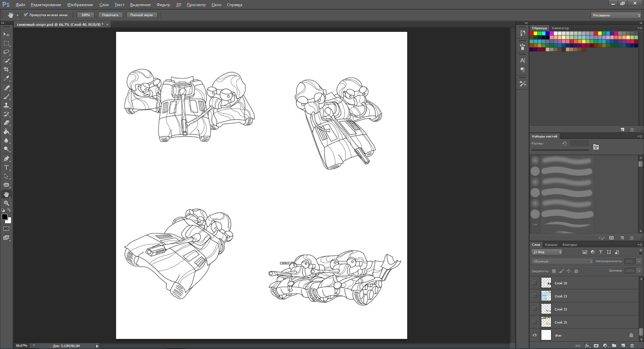Select the Zoom tool

(x=6, y=203)
